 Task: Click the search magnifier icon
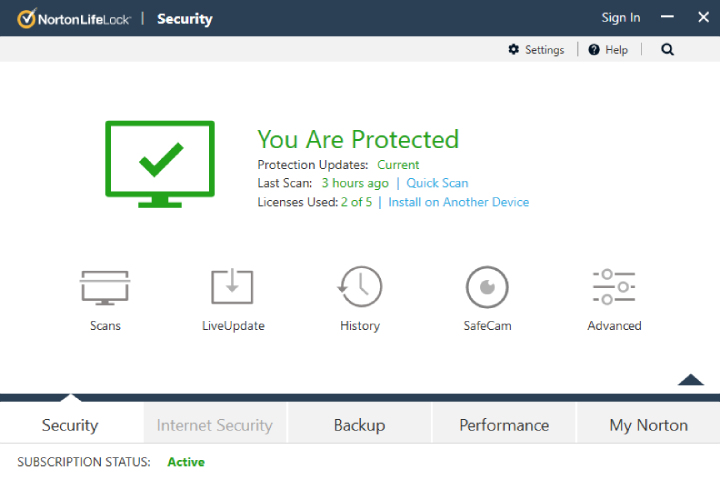[x=667, y=50]
